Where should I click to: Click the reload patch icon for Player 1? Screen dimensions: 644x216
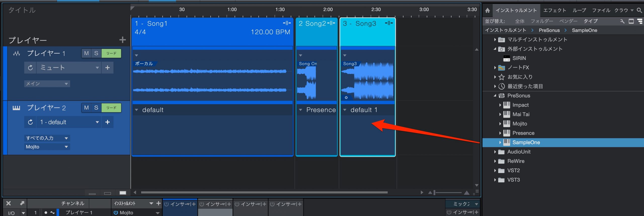(x=30, y=68)
